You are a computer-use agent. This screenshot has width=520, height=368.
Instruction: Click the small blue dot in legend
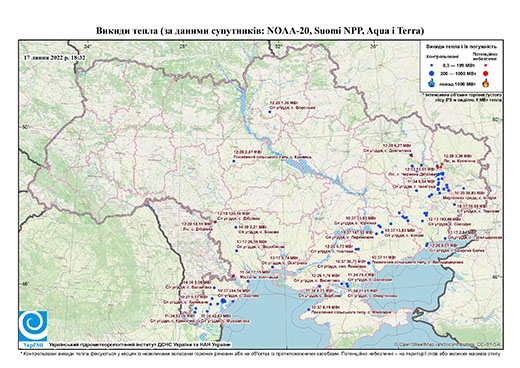point(432,66)
